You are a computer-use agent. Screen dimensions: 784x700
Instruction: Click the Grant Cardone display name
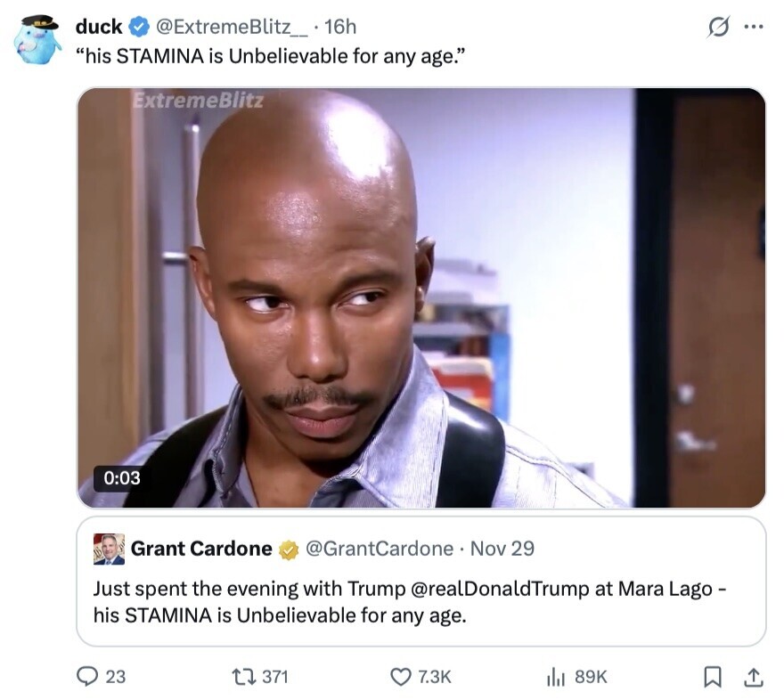pyautogui.click(x=201, y=549)
